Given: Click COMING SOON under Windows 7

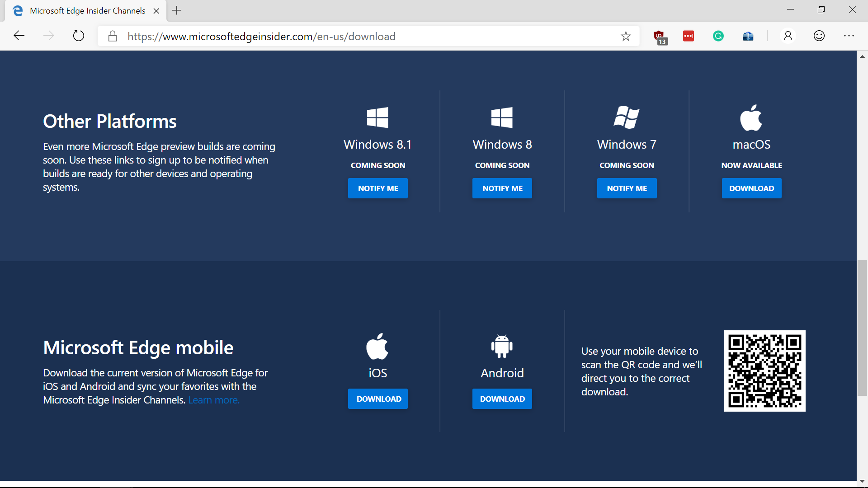Looking at the screenshot, I should 627,165.
